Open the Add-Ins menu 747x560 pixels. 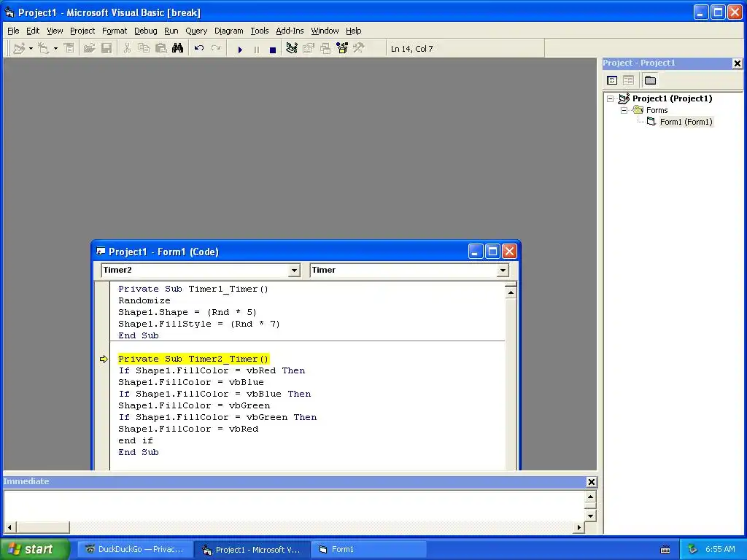click(290, 31)
